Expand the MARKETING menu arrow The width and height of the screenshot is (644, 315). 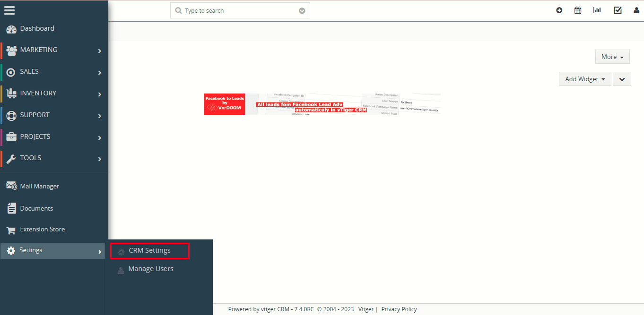click(99, 51)
